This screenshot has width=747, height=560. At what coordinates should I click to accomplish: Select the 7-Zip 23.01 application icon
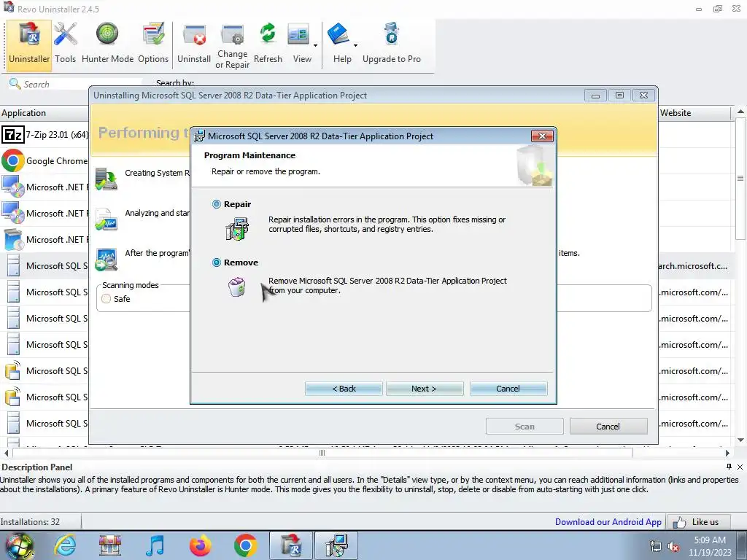(12, 135)
